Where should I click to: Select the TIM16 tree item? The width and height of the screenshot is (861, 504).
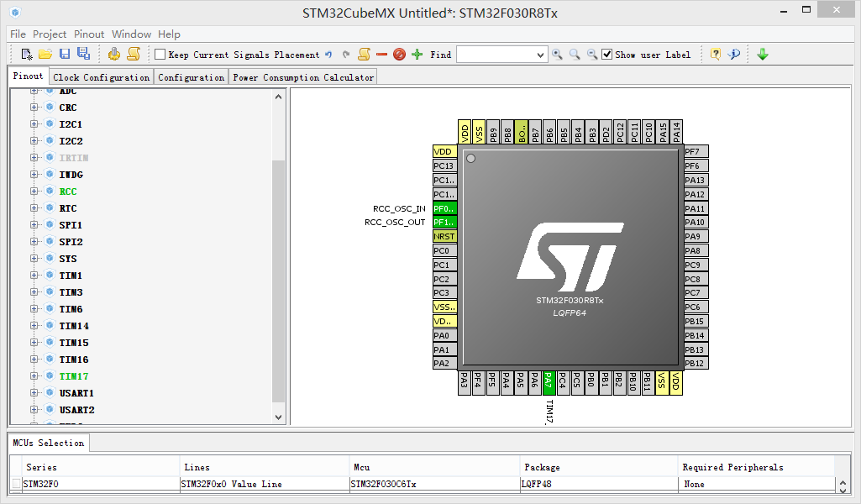[74, 360]
